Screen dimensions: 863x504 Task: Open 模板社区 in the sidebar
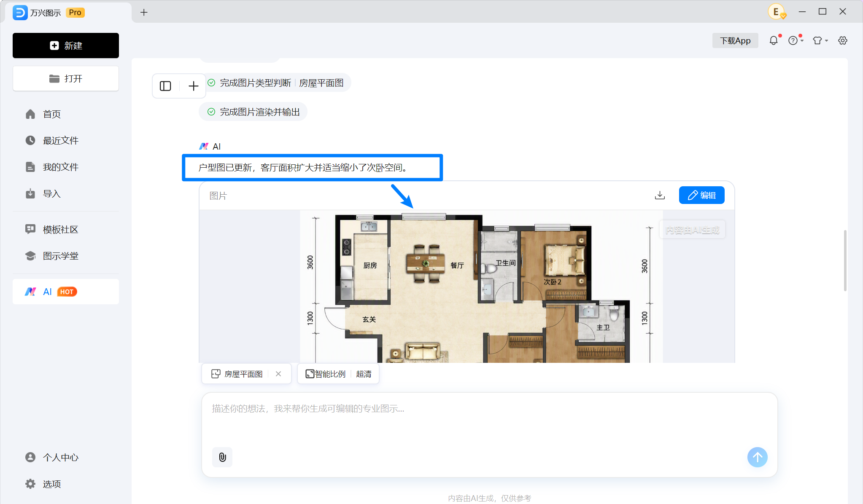(66, 229)
